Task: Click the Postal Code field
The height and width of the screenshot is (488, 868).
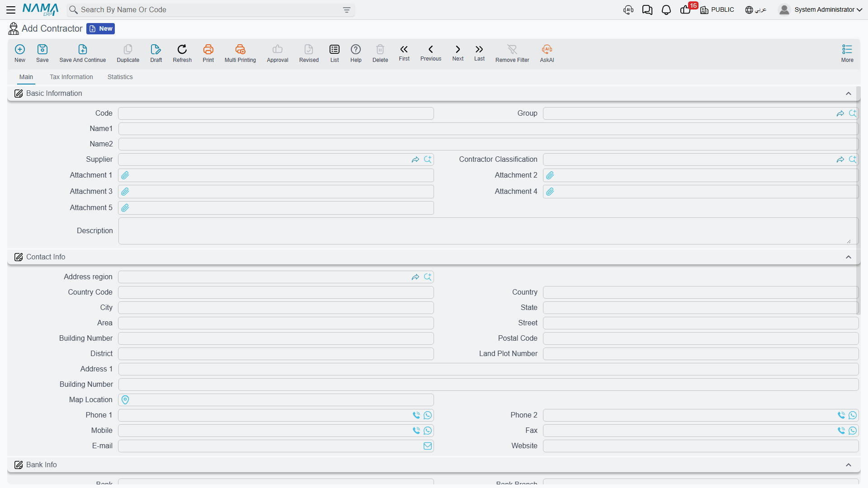Action: 701,338
